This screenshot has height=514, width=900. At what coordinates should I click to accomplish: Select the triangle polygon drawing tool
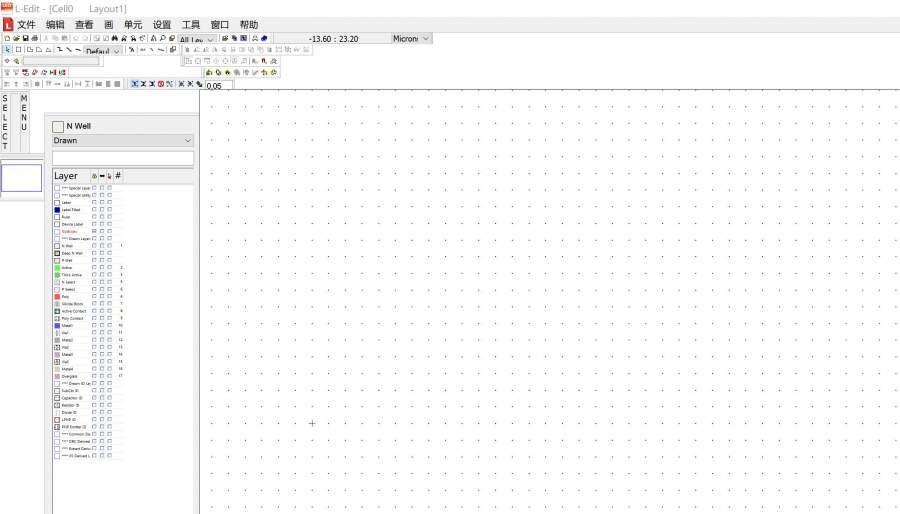[48, 50]
